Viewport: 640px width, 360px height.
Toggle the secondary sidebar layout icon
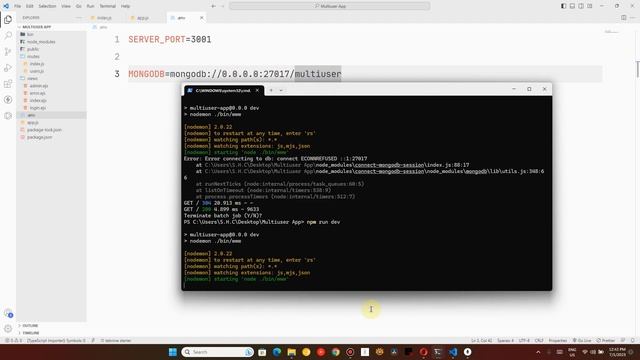coord(581,6)
